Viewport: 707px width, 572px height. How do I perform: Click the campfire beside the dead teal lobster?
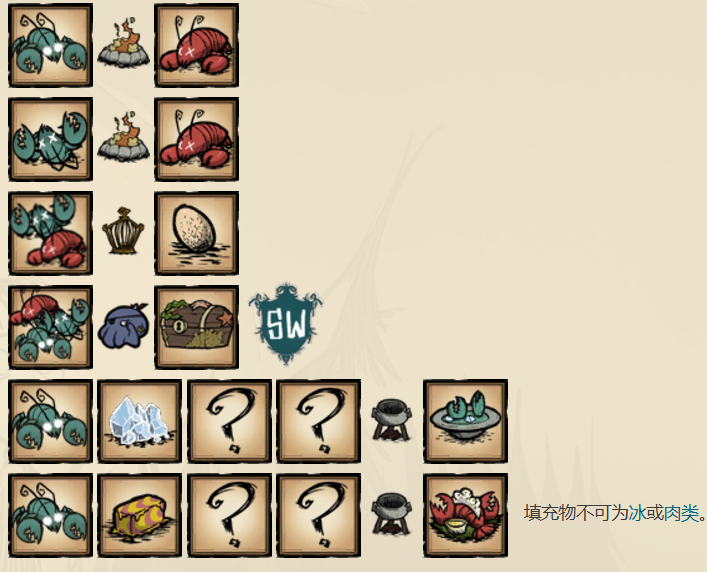tap(123, 137)
